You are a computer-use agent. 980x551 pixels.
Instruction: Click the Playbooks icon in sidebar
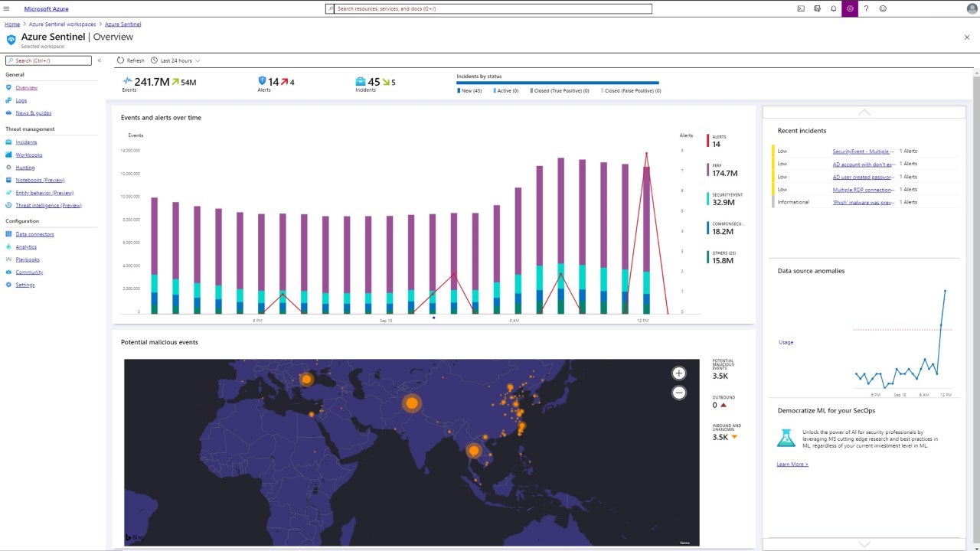coord(9,259)
